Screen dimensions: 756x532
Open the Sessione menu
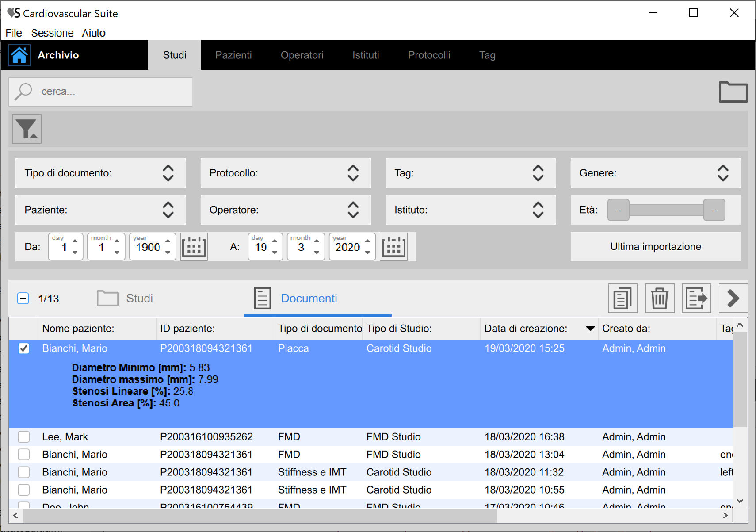tap(52, 33)
